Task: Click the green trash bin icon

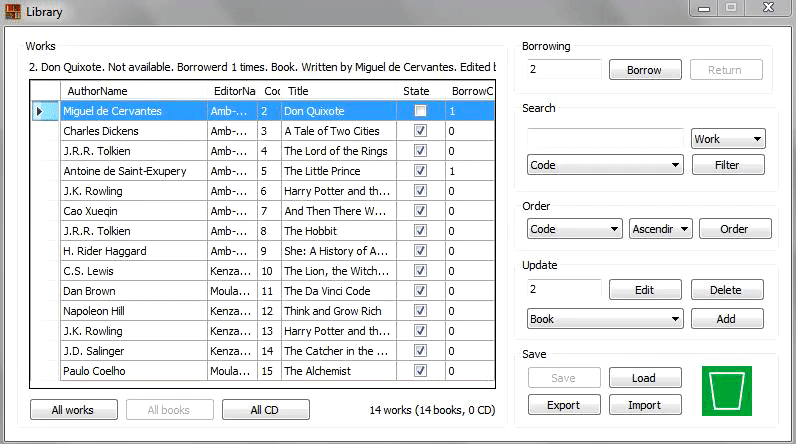Action: pyautogui.click(x=726, y=391)
